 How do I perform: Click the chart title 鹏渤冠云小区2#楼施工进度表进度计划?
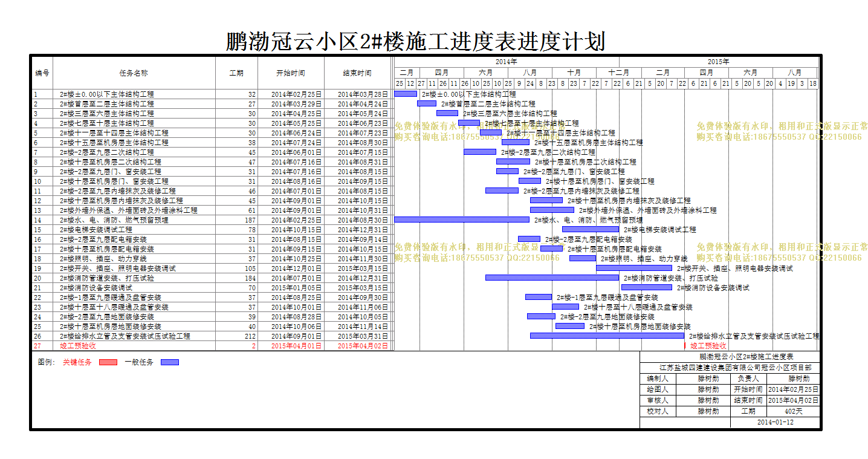(x=415, y=42)
